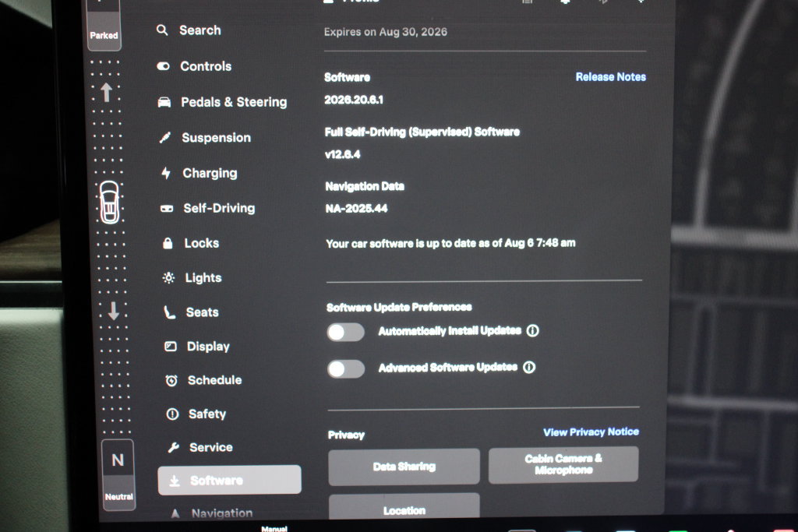This screenshot has width=798, height=532.
Task: Click the download arrow Software icon
Action: click(175, 481)
